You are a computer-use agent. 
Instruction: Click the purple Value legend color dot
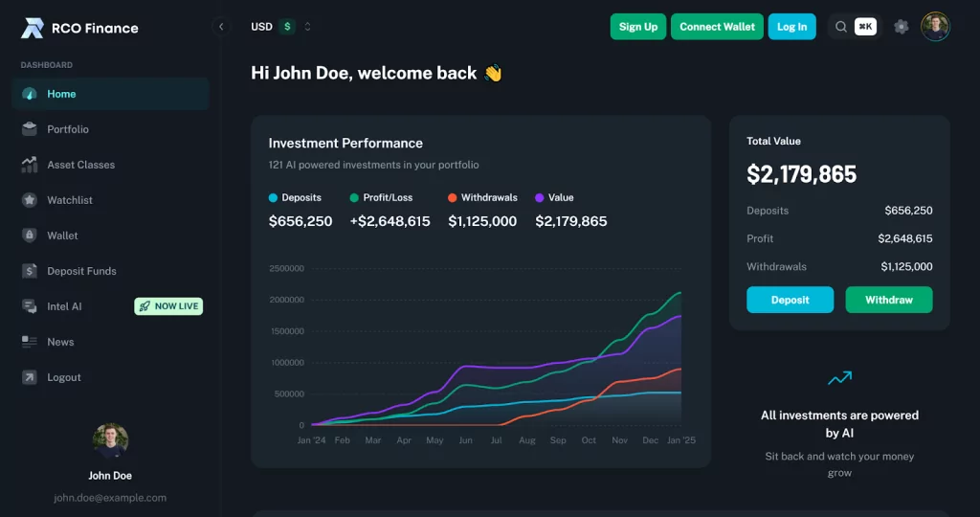click(540, 198)
